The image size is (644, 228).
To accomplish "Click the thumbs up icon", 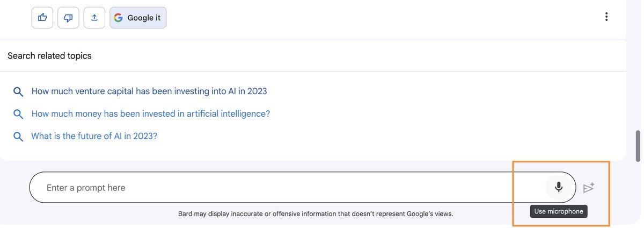I will point(42,18).
